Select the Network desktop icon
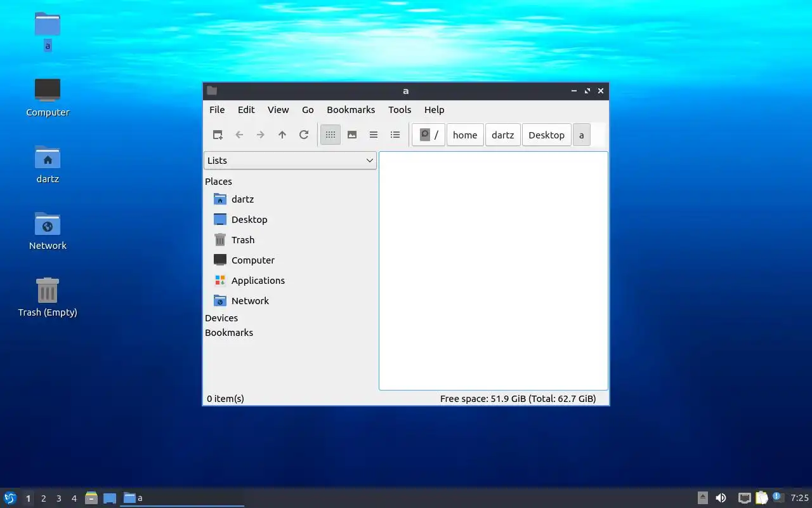Viewport: 812px width, 508px height. 48,231
